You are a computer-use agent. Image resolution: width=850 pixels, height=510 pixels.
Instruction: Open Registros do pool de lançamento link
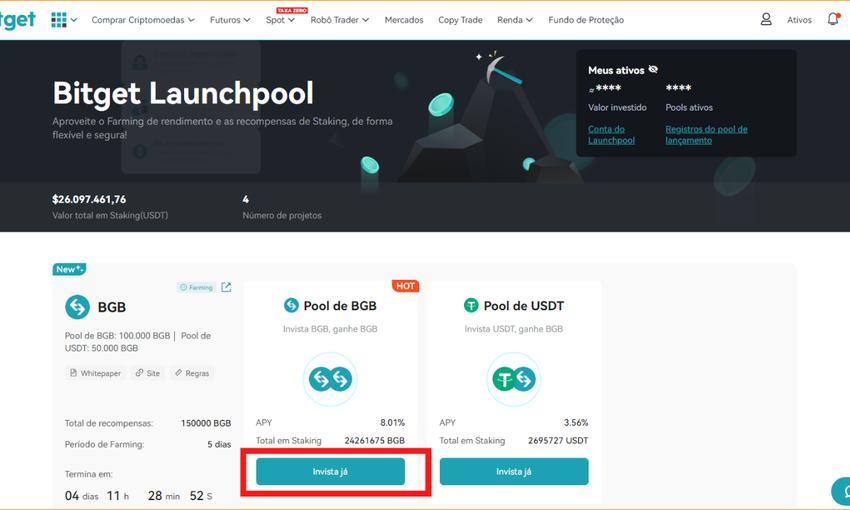(706, 134)
